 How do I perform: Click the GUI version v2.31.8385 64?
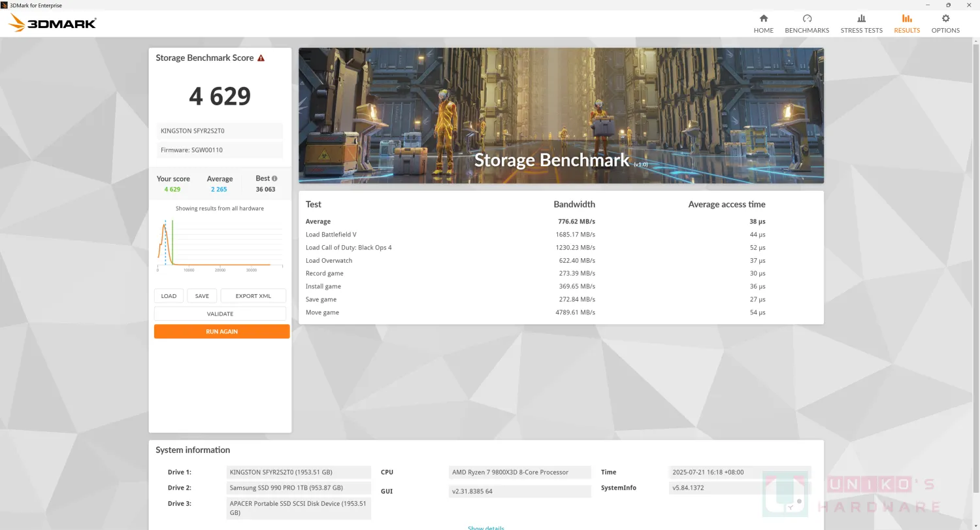(x=520, y=491)
